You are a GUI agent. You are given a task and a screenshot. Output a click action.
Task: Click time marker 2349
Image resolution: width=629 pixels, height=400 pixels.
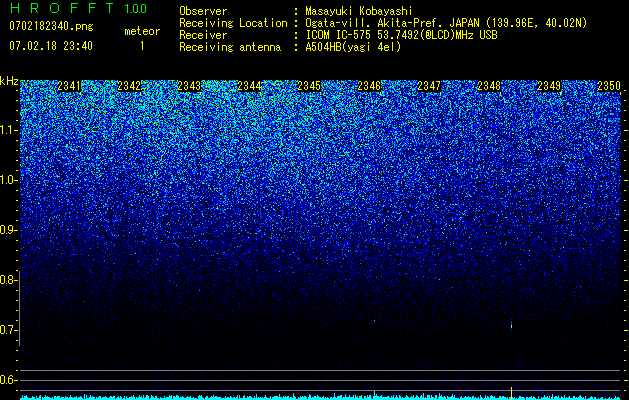[x=549, y=86]
